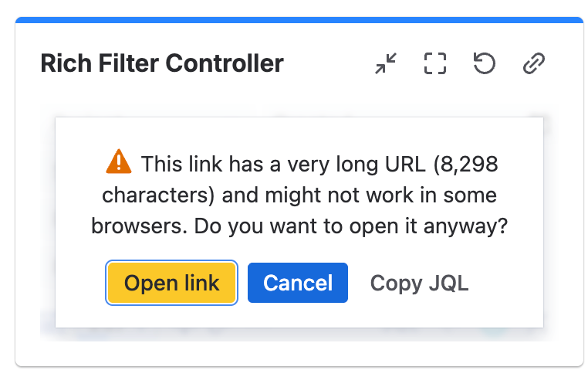Click the question "Do you want to open it anyway?"

pyautogui.click(x=350, y=226)
